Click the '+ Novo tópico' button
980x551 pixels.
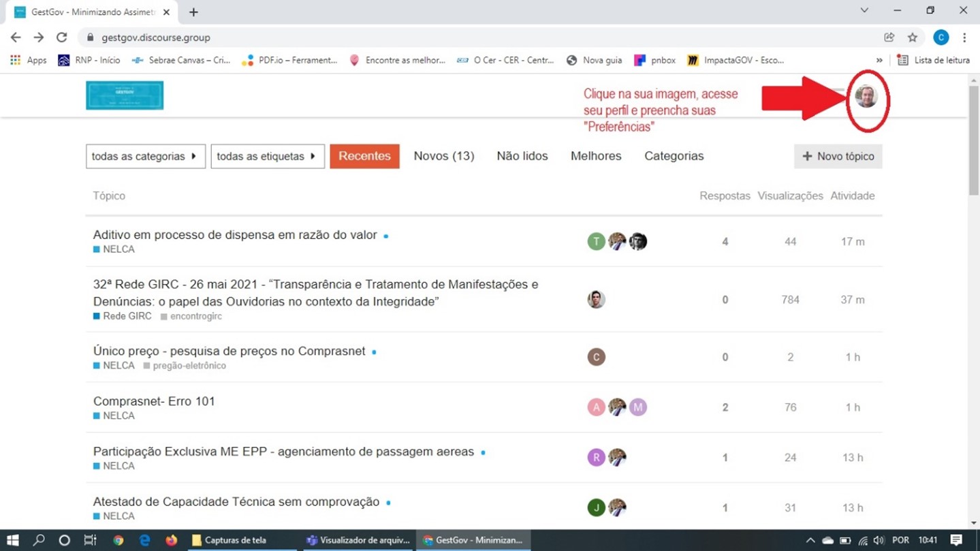tap(838, 156)
